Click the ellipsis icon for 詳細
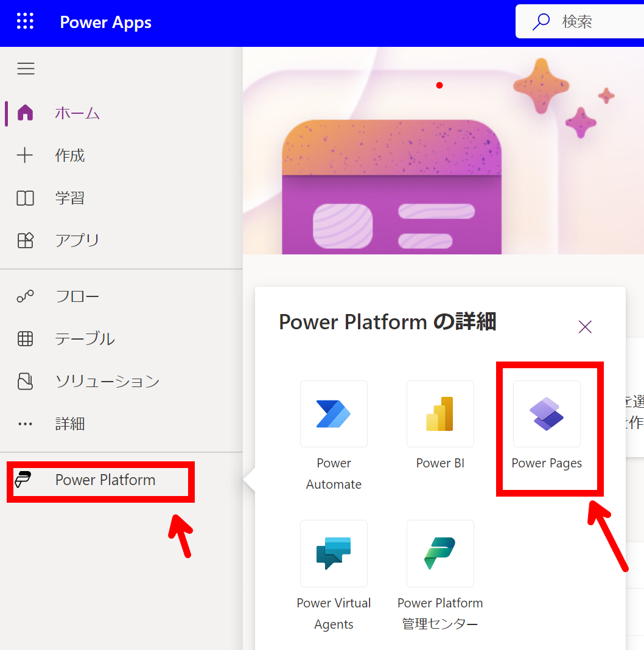The image size is (644, 650). click(26, 424)
